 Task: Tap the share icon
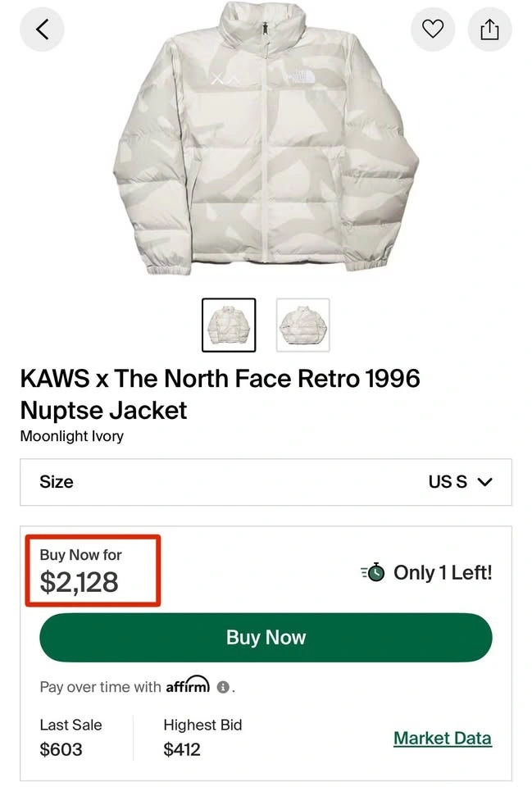tap(489, 30)
